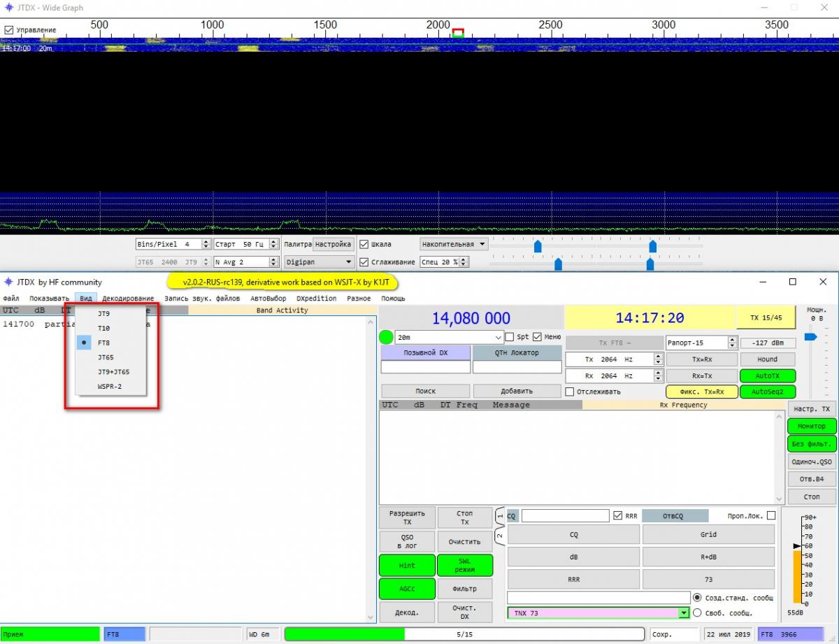
Task: Click the AutoTX button
Action: 767,375
